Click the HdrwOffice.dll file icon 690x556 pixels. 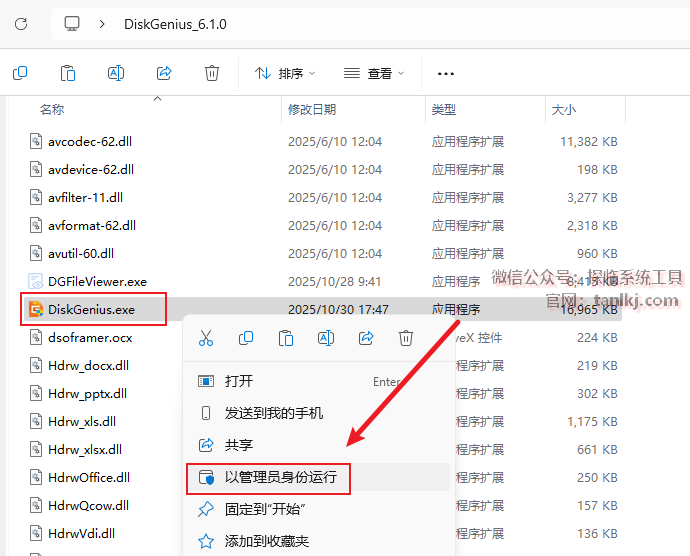[x=36, y=477]
